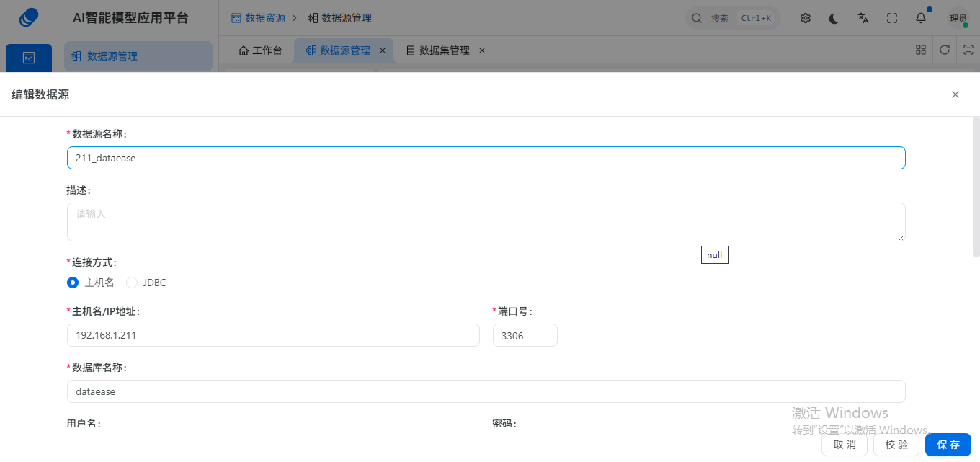Open the notifications bell
The height and width of the screenshot is (462, 980).
point(921,18)
